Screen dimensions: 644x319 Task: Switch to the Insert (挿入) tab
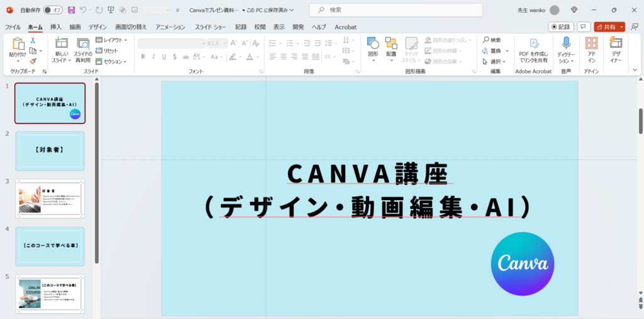[56, 27]
